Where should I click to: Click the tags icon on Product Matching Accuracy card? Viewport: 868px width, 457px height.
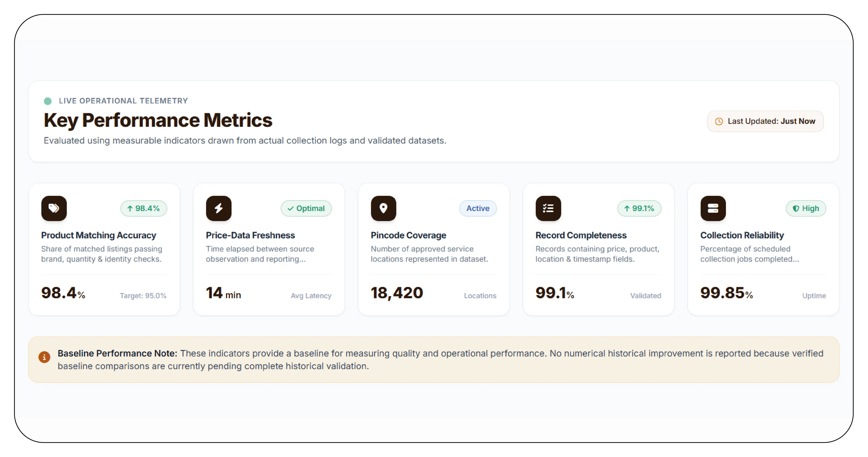point(54,208)
